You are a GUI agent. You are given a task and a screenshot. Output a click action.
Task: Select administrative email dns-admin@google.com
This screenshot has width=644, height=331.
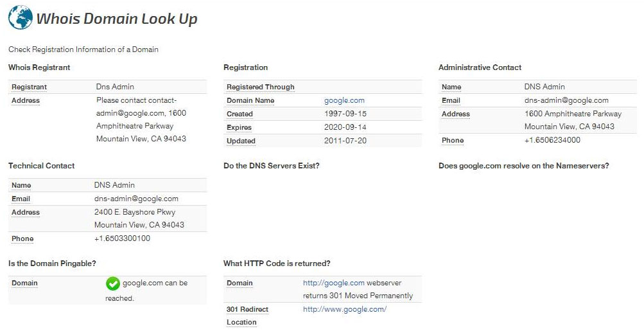pos(566,100)
